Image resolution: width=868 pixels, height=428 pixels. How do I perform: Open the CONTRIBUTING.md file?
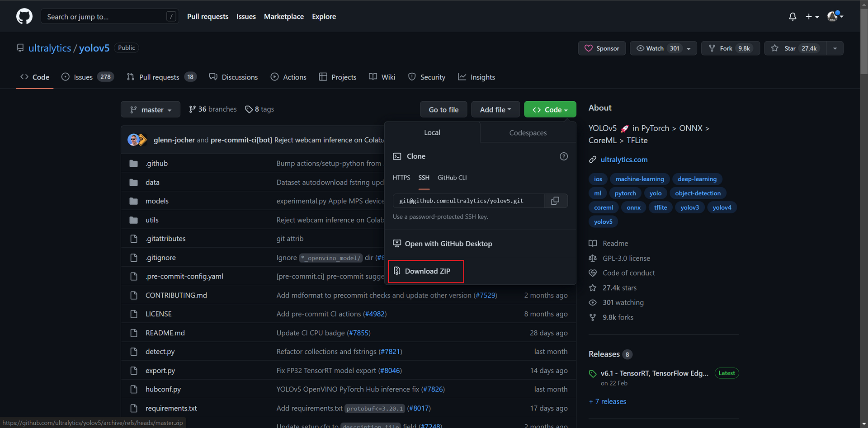pyautogui.click(x=176, y=295)
